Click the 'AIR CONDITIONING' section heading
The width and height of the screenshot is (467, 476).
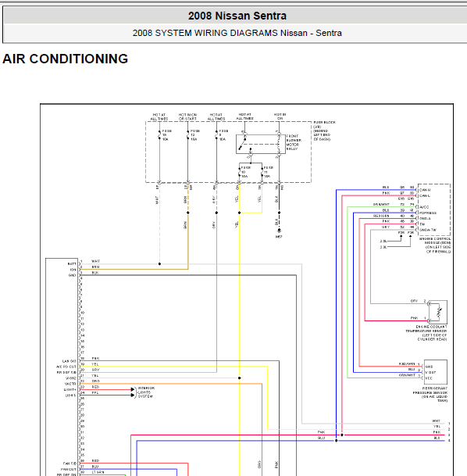[65, 59]
